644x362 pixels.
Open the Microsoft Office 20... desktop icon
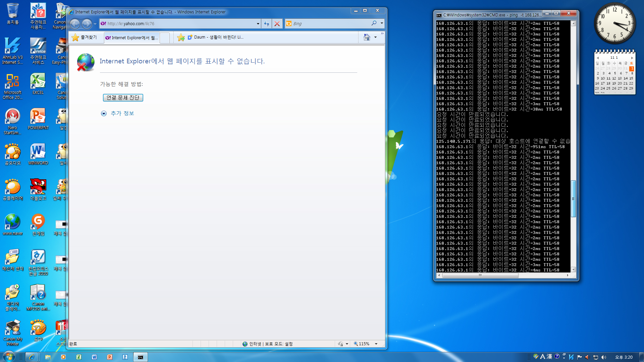click(13, 86)
